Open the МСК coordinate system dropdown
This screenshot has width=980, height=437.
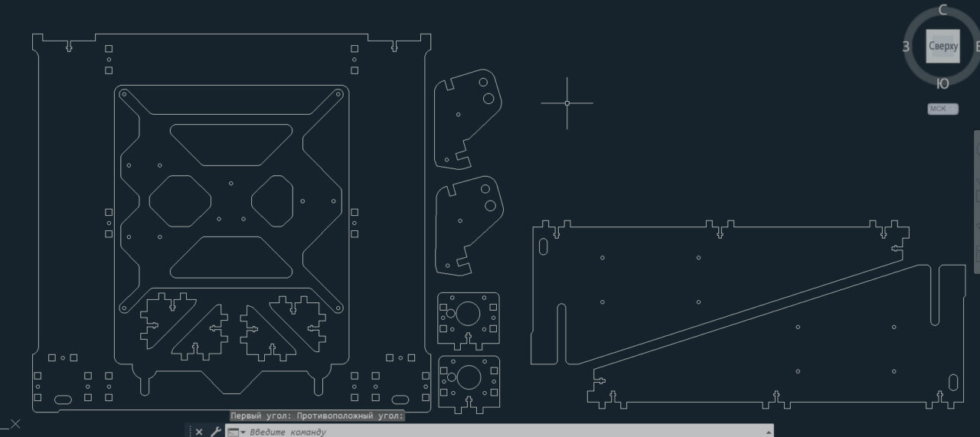tap(942, 109)
